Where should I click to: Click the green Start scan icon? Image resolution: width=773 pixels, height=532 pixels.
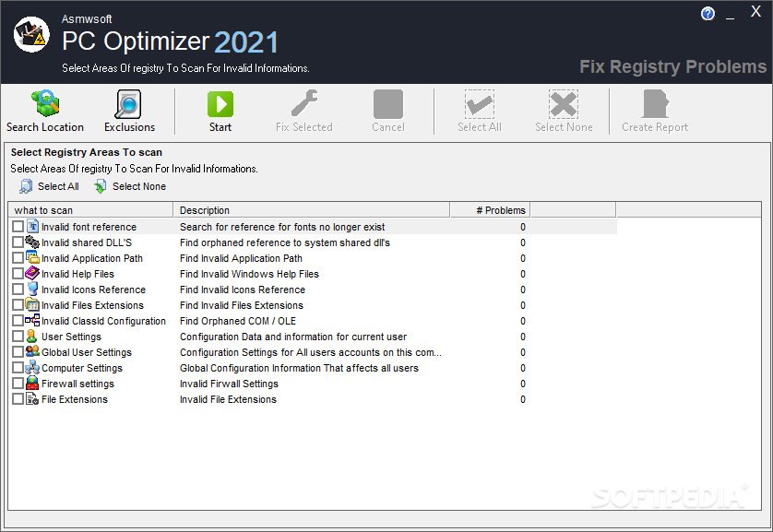pos(220,104)
